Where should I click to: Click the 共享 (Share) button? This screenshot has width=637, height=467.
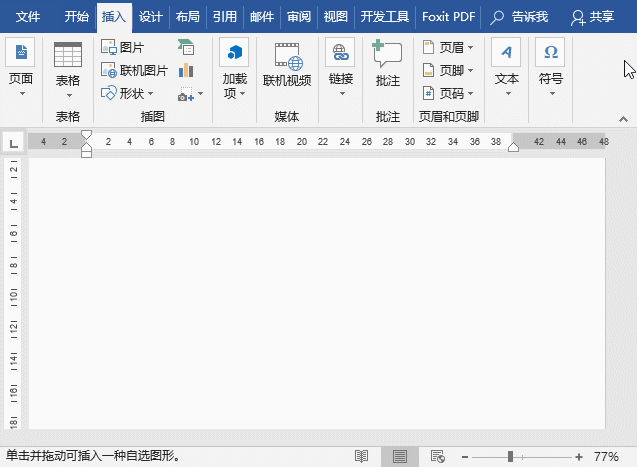(593, 16)
